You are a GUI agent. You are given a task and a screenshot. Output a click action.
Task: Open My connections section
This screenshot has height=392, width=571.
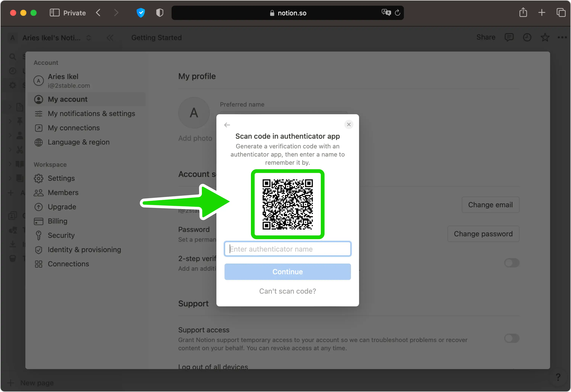point(87,128)
